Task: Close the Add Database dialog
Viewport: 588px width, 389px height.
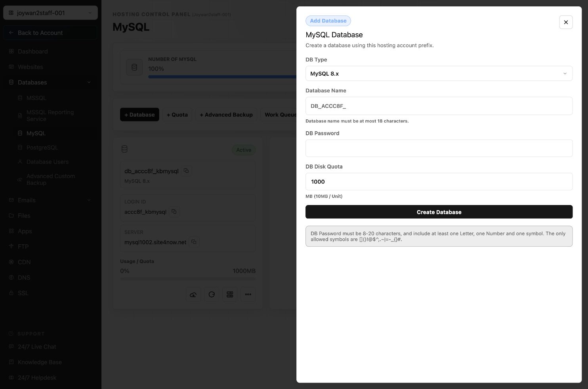Action: pyautogui.click(x=566, y=22)
